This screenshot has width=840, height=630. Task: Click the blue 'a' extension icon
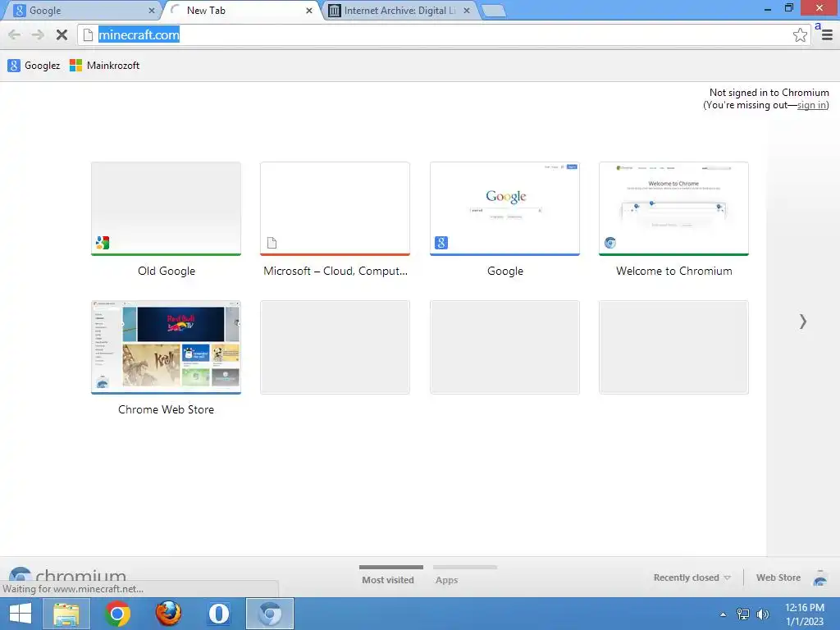coord(818,26)
